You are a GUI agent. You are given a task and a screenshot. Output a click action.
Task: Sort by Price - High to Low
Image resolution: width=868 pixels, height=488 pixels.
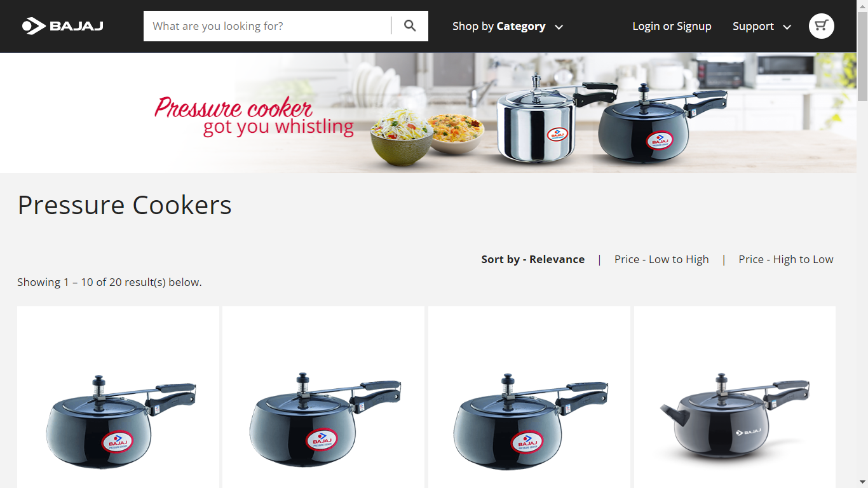tap(786, 259)
